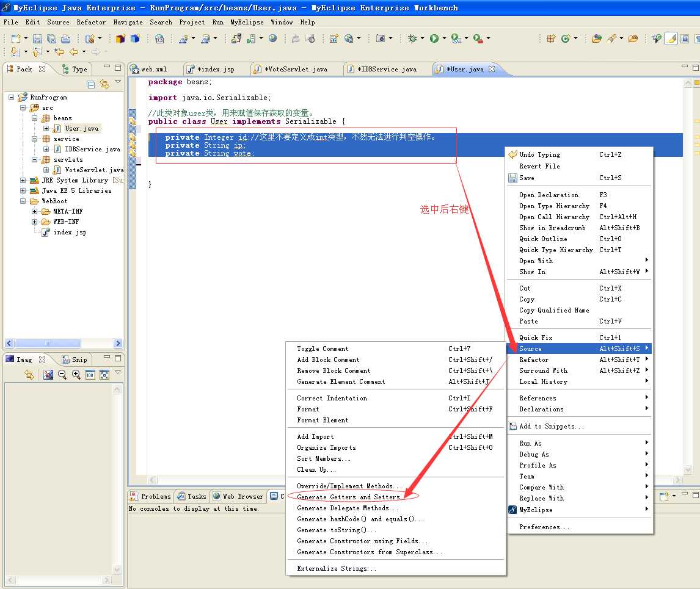Close the *User.java editor tab
The width and height of the screenshot is (700, 589).
pyautogui.click(x=492, y=69)
